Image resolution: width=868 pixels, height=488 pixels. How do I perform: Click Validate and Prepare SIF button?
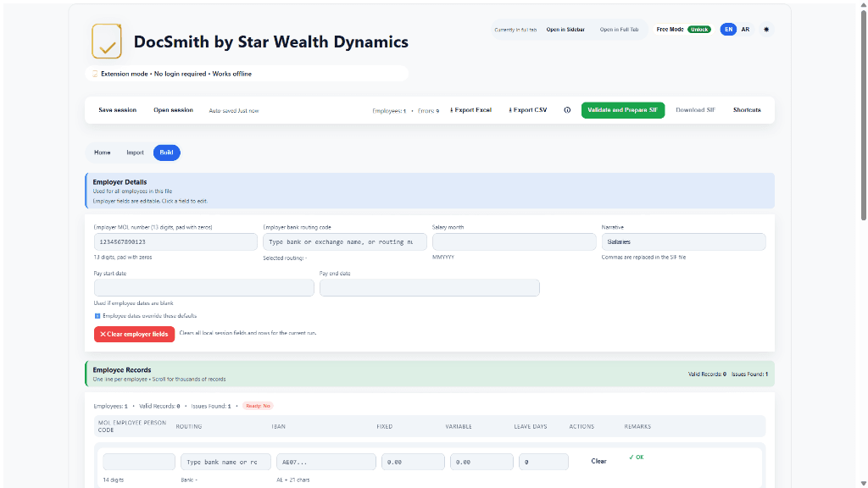622,110
